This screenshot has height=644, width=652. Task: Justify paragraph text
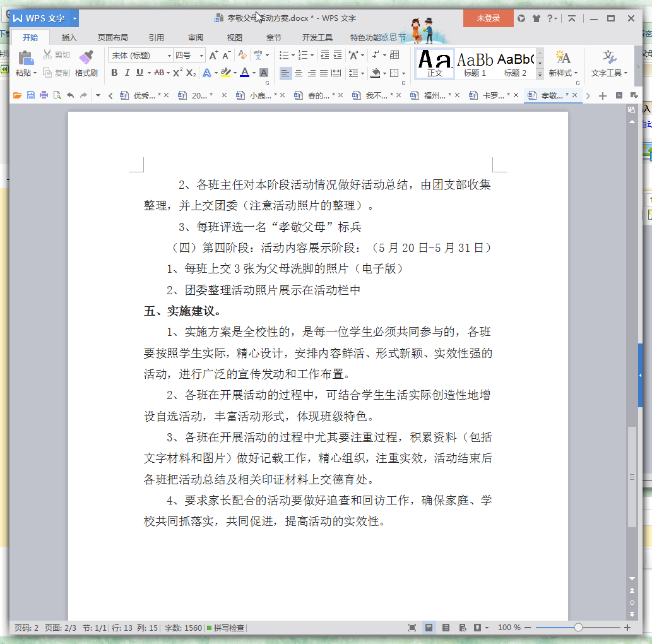click(x=324, y=73)
